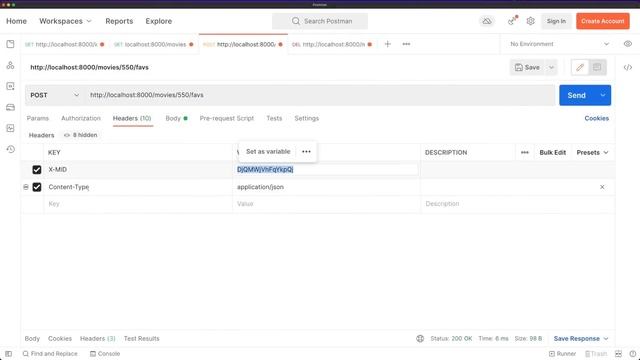Delete the Content-Type header row
The image size is (640, 360).
click(x=602, y=187)
